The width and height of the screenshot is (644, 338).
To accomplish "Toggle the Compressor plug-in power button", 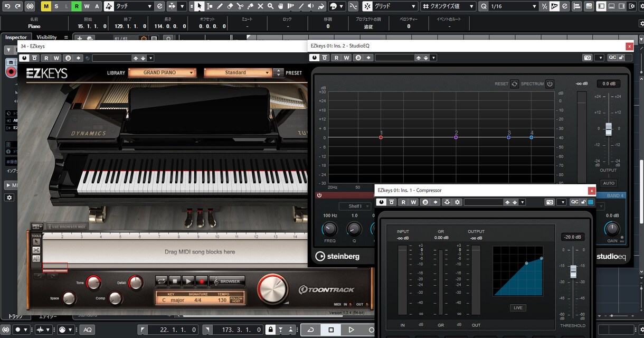I will 381,202.
